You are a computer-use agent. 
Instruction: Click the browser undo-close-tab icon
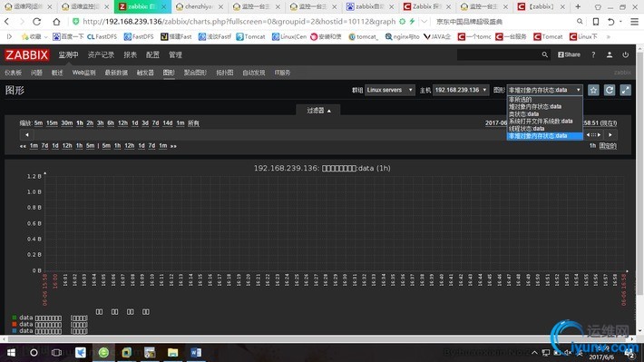[611, 22]
